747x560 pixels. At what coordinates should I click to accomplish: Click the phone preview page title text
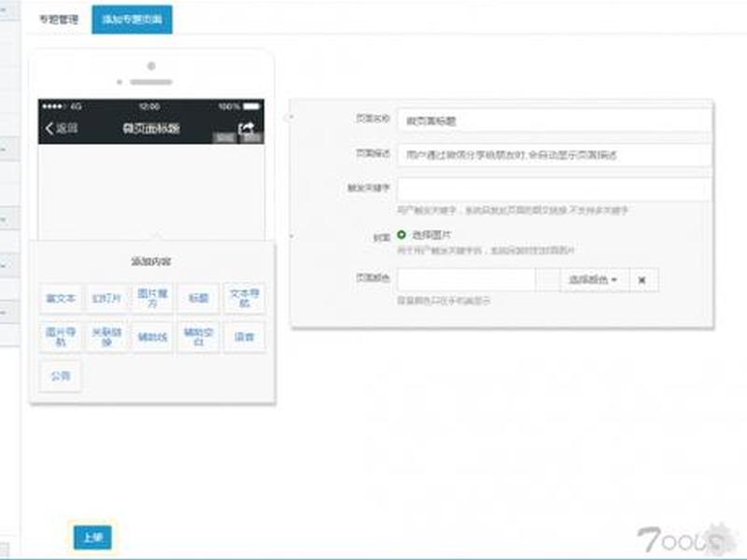click(151, 128)
